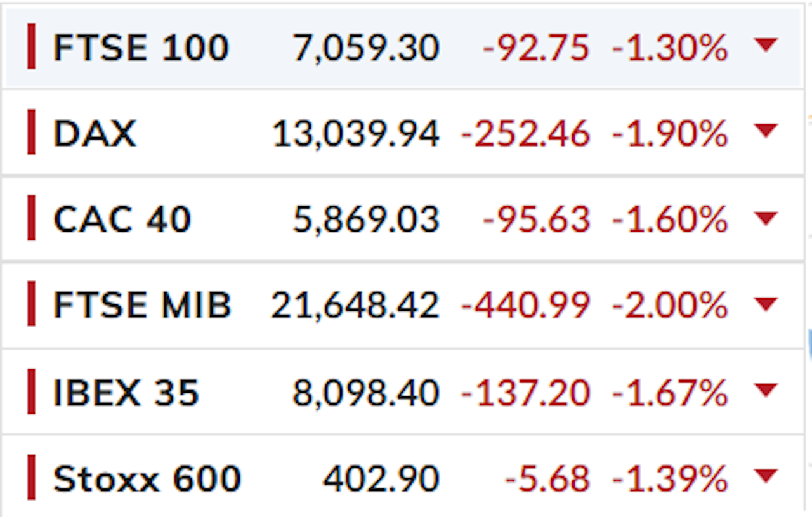Open the FTSE 100 index link
The height and width of the screenshot is (517, 812).
(141, 48)
